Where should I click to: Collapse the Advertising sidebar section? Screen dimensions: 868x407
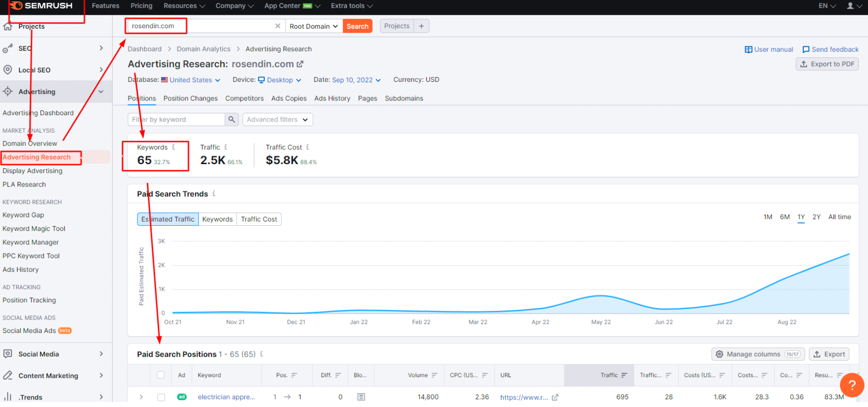pyautogui.click(x=101, y=92)
